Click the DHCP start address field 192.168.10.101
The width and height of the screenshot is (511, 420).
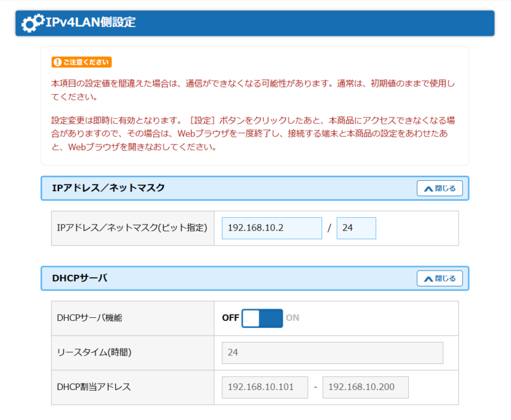265,387
